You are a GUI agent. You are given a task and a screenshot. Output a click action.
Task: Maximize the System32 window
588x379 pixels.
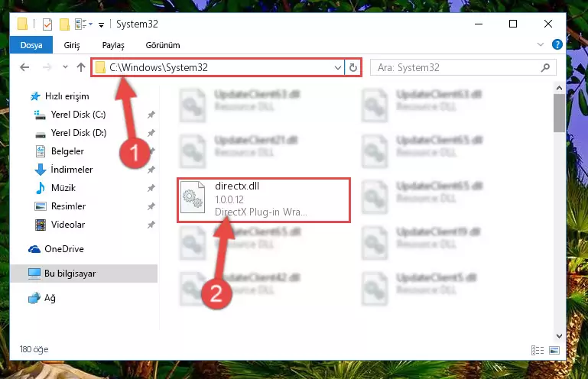(x=513, y=24)
